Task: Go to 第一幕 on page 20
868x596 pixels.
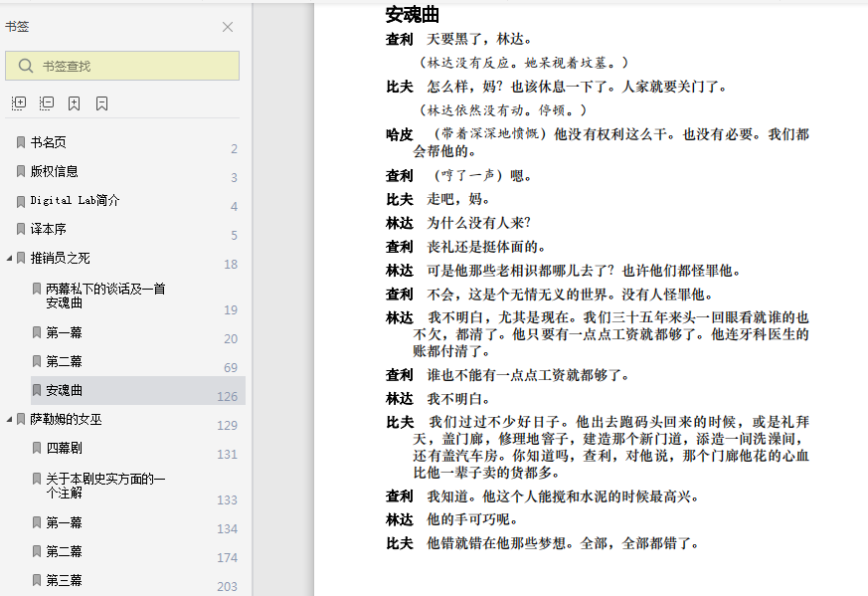Action: [x=65, y=332]
